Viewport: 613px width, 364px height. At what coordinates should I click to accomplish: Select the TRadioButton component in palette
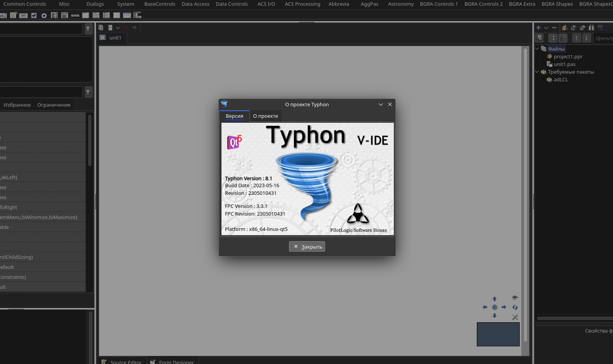point(44,15)
